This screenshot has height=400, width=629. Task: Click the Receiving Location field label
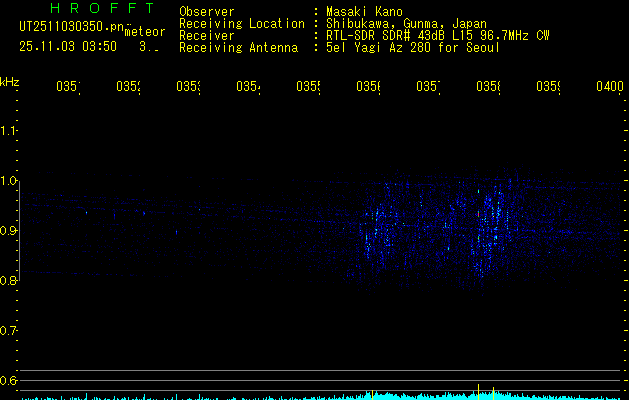[x=241, y=24]
